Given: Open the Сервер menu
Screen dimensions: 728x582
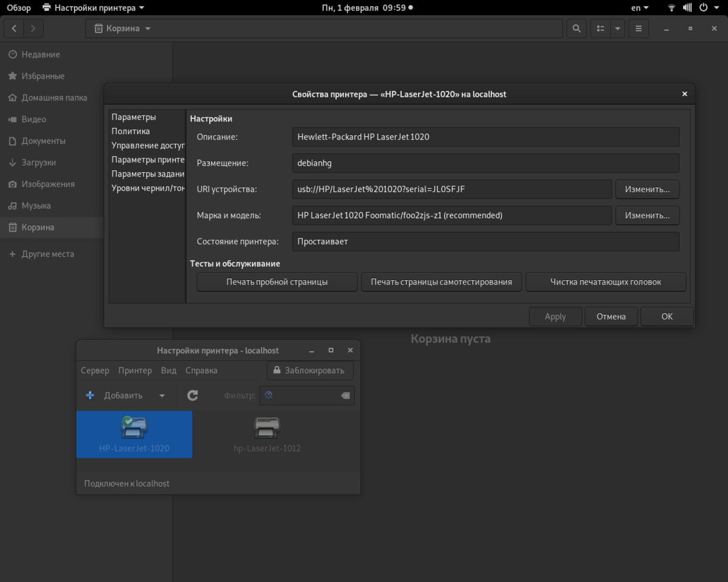Looking at the screenshot, I should coord(95,370).
